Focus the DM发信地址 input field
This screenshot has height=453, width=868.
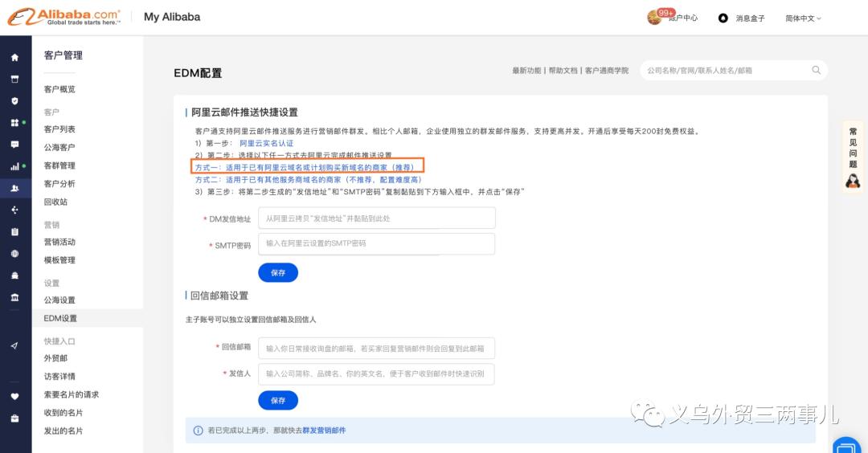pyautogui.click(x=376, y=218)
